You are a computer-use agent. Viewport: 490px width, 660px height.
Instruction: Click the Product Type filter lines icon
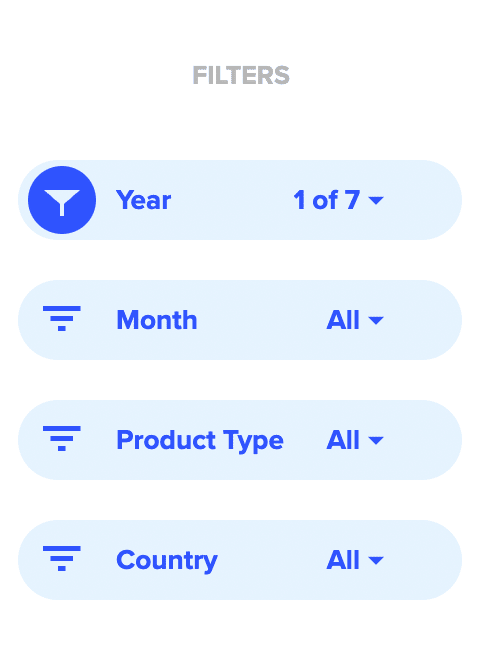tap(62, 439)
